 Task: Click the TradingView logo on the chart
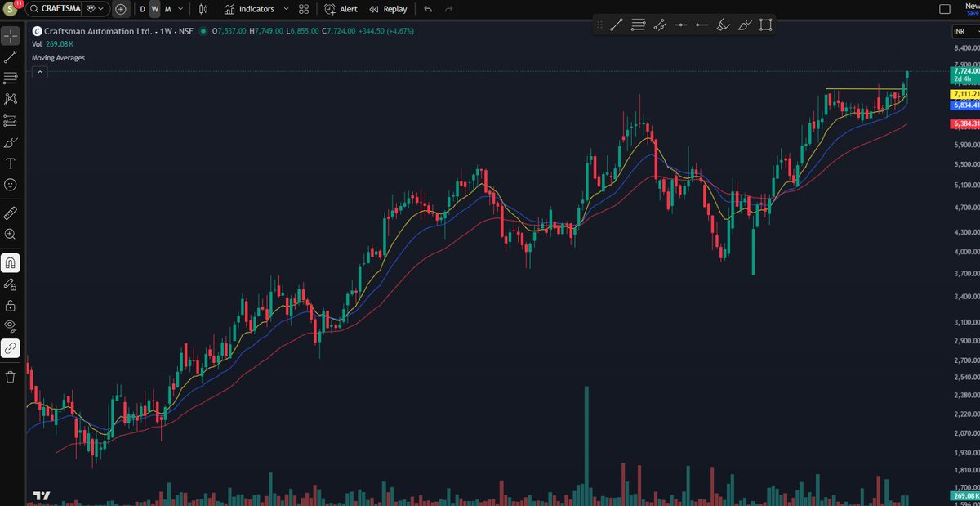[x=42, y=496]
